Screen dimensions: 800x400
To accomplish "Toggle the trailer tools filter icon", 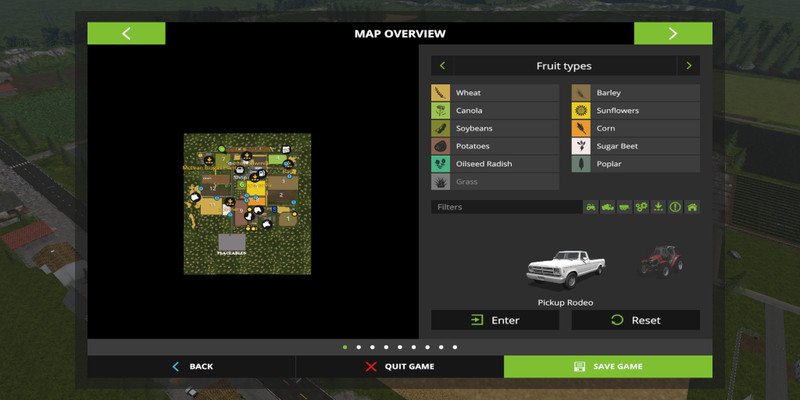I will coord(624,207).
